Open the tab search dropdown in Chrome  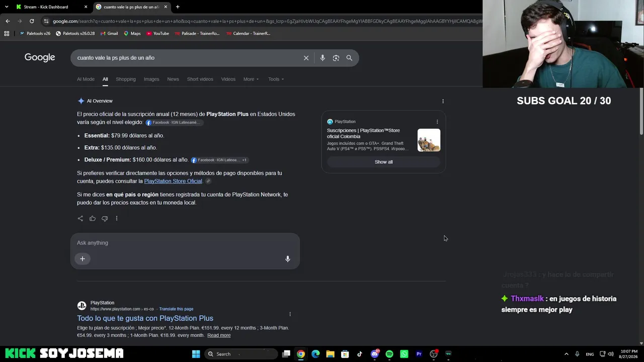pyautogui.click(x=6, y=7)
